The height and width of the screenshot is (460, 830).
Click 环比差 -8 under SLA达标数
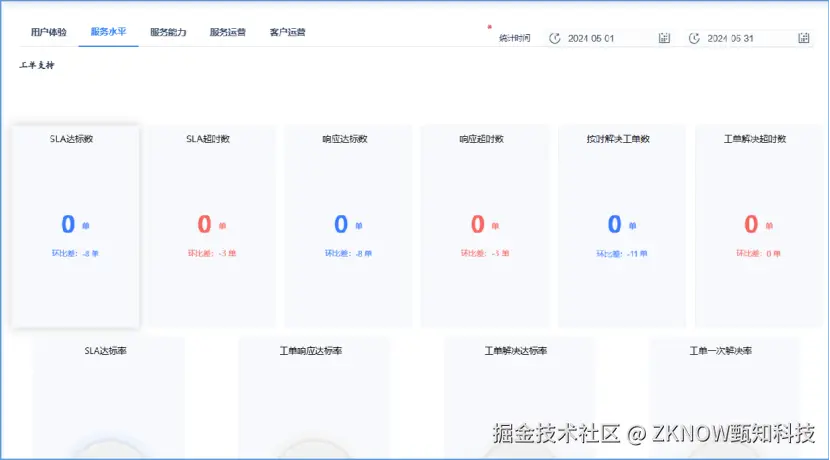coord(75,254)
